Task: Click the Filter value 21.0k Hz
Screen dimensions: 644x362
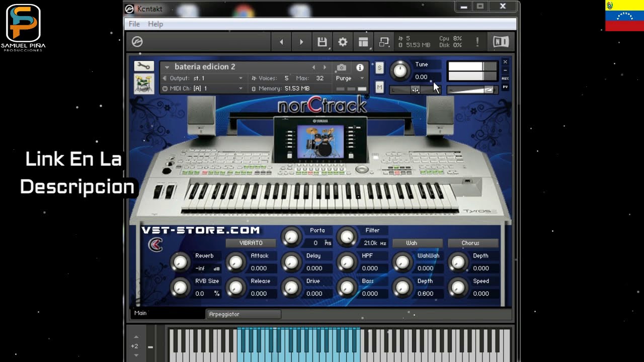Action: tap(375, 243)
